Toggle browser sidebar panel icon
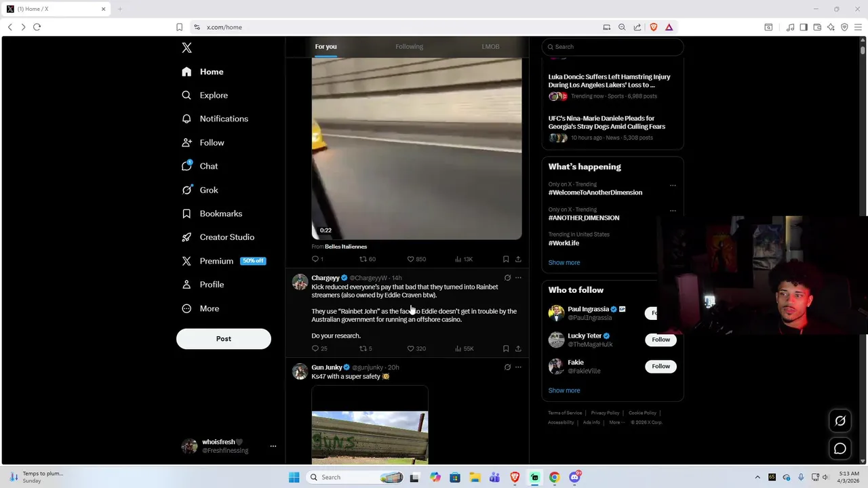 point(804,27)
